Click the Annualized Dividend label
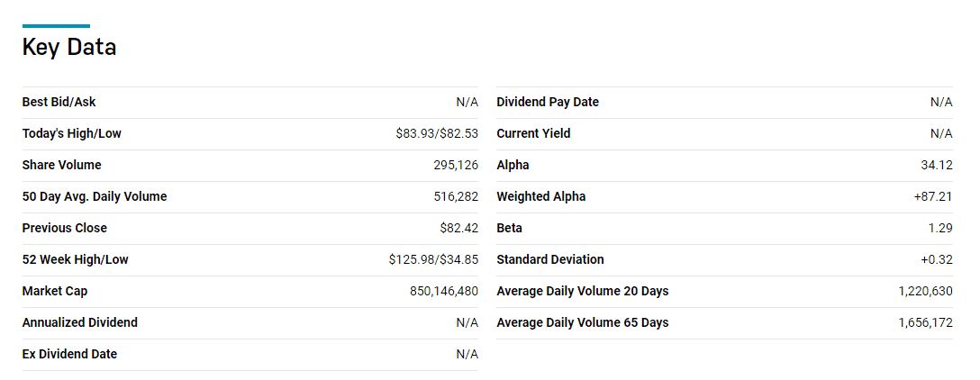Screen dimensions: 980x380 [80, 322]
